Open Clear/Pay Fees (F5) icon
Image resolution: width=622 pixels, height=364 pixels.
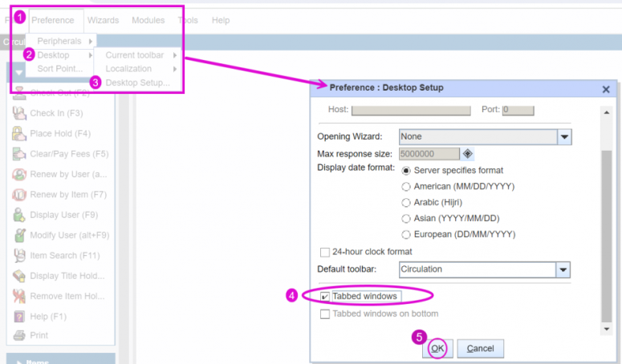point(19,154)
